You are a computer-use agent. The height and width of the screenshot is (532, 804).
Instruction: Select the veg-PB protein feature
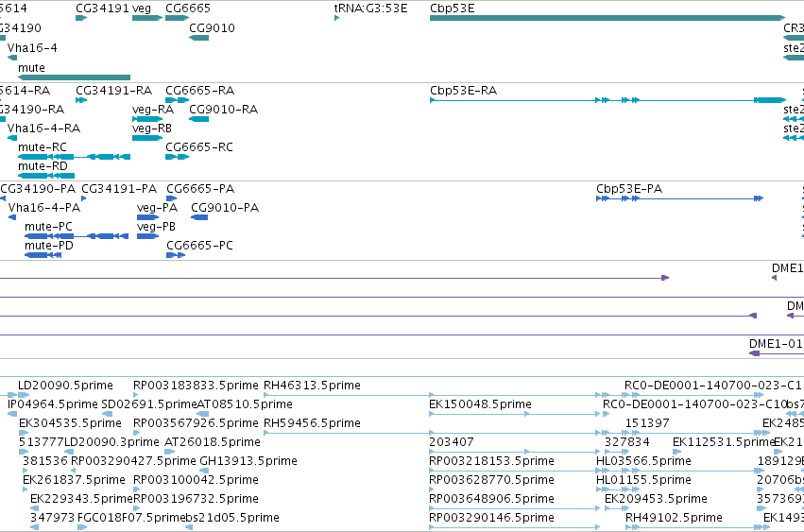[147, 236]
